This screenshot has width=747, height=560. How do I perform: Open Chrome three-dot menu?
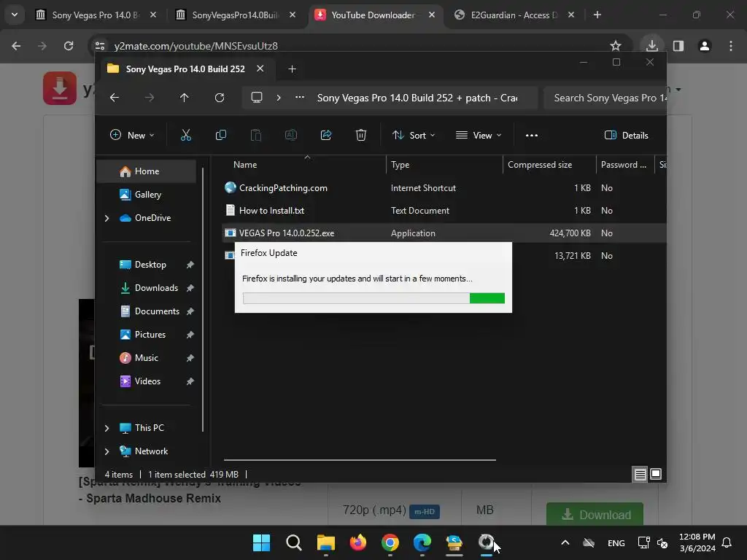point(731,46)
